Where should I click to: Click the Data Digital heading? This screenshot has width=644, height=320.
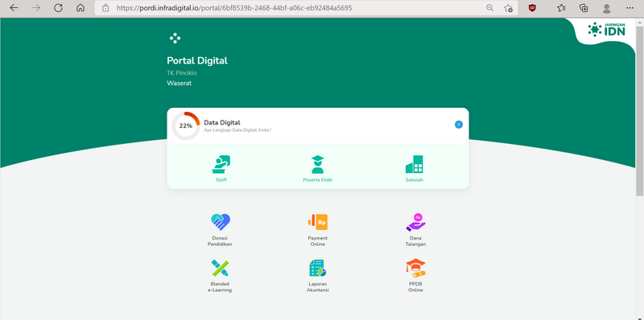(x=222, y=122)
